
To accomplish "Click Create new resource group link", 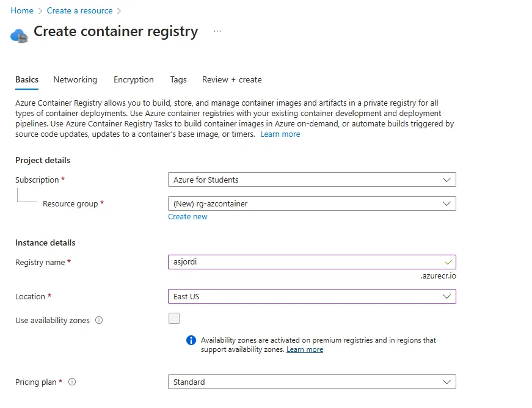I will (x=188, y=217).
